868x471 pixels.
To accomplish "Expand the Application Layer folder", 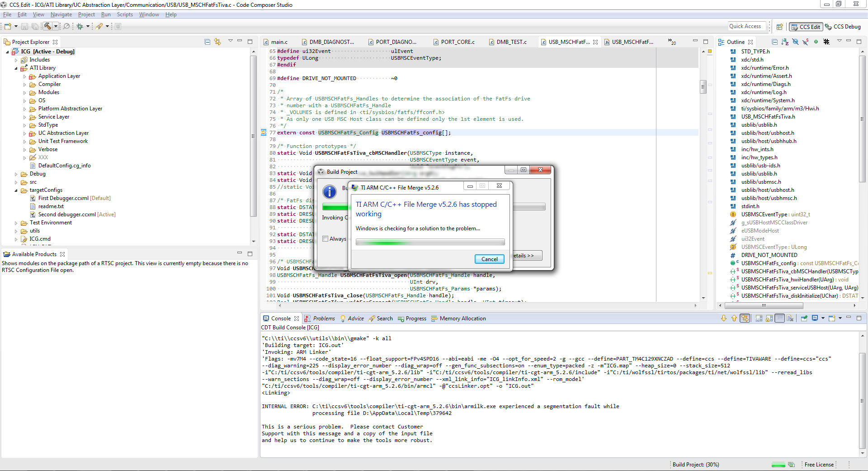I will click(24, 76).
